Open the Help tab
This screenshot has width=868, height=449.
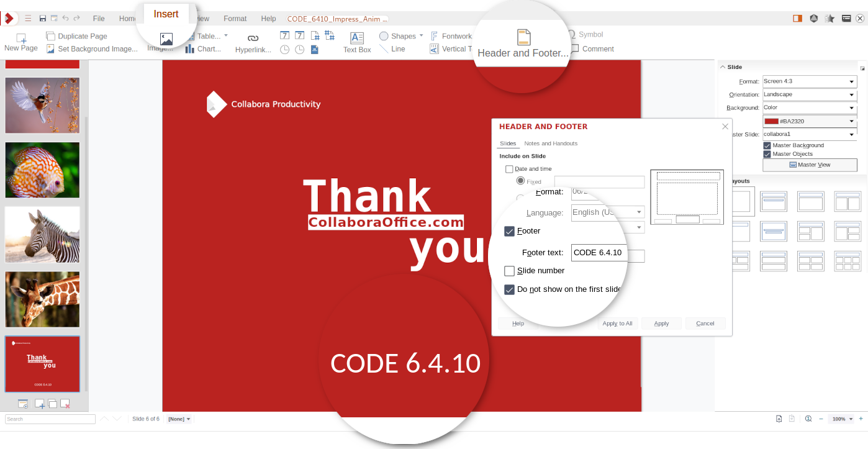(x=268, y=19)
